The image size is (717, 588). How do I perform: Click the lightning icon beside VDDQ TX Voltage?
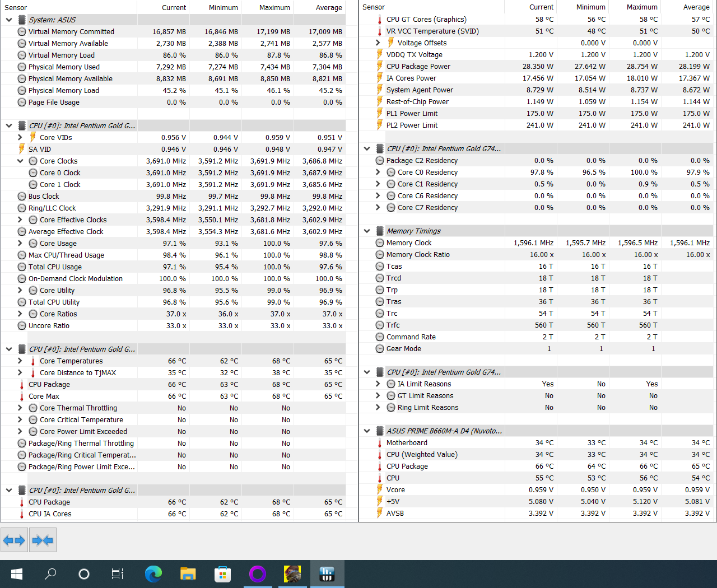[380, 54]
